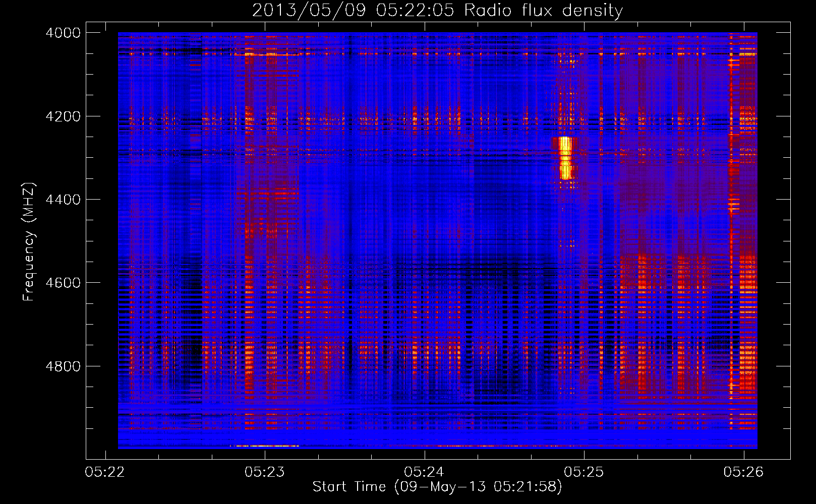This screenshot has height=504, width=816.
Task: Click the 05:23 time tick label
Action: 265,472
